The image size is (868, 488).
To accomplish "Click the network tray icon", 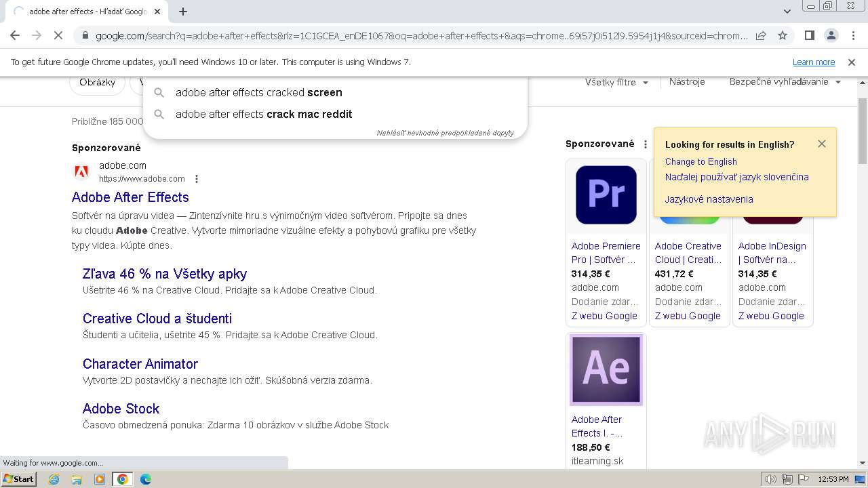I will pos(787,479).
